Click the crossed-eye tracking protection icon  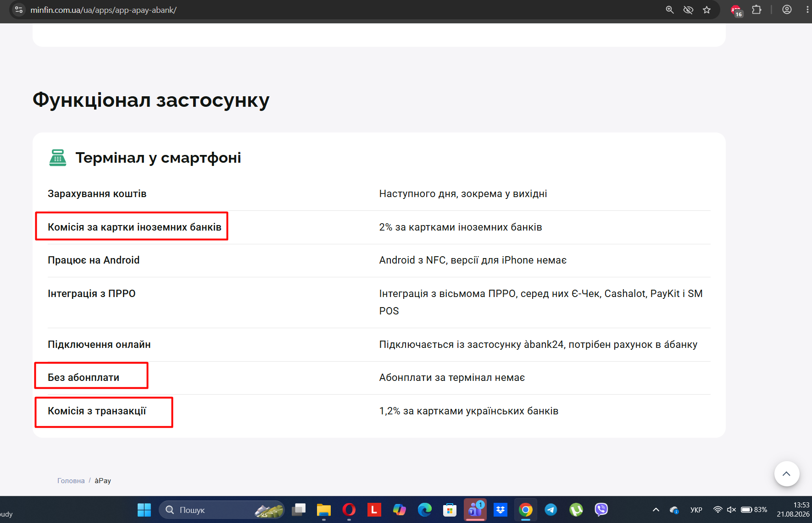[x=688, y=10]
